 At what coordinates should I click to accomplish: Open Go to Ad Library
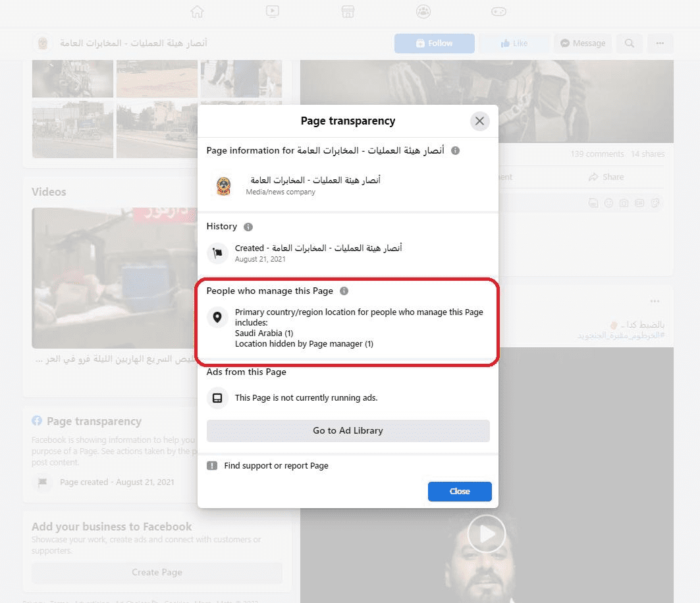(348, 430)
